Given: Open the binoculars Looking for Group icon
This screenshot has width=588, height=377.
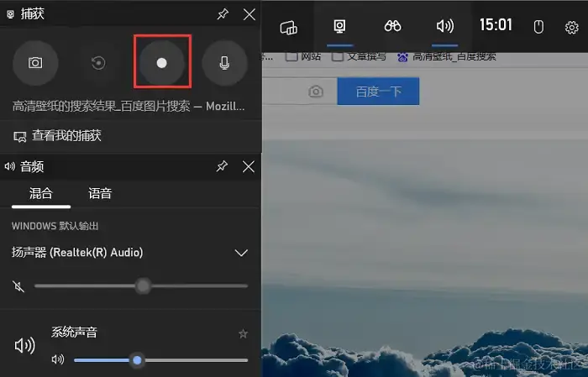Looking at the screenshot, I should pos(392,26).
